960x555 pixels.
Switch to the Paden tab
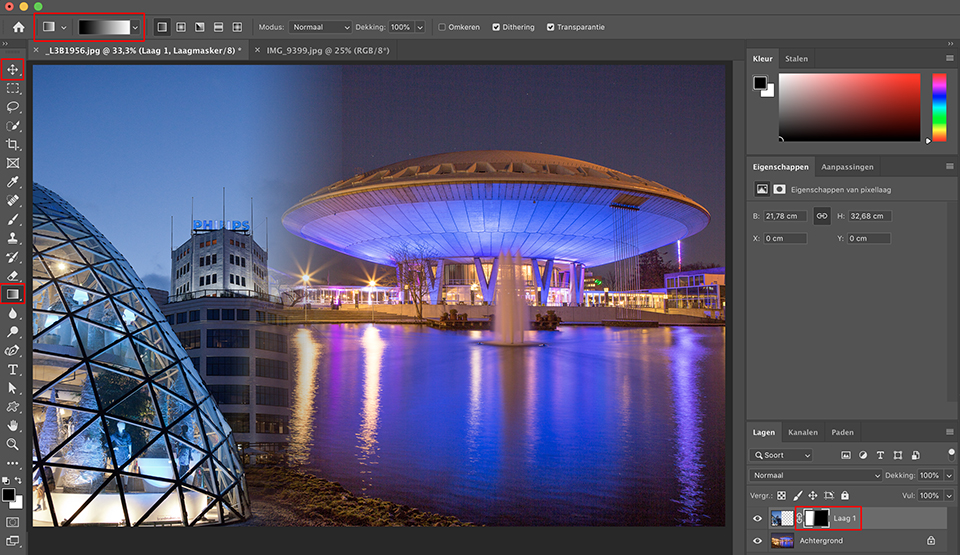[x=842, y=432]
